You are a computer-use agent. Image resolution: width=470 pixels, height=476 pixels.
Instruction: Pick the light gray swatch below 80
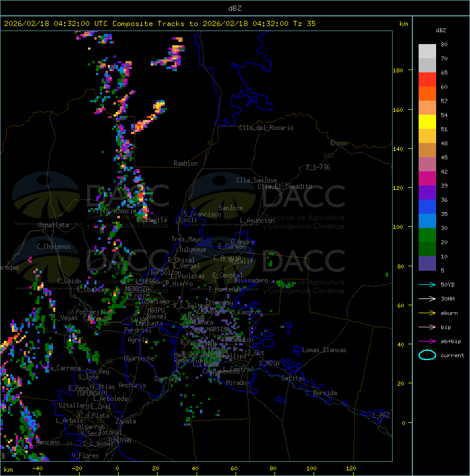[427, 51]
